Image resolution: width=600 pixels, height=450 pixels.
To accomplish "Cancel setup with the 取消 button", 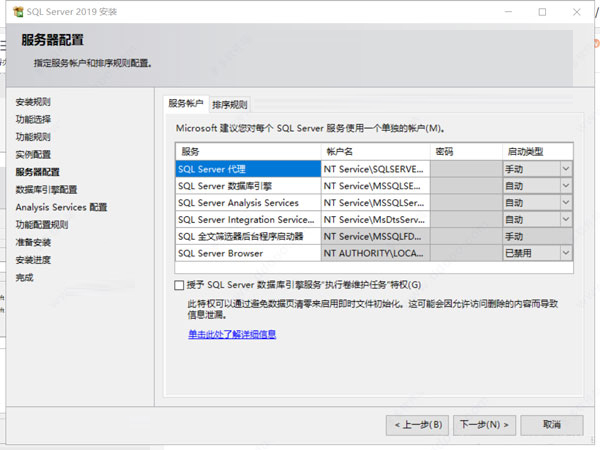I will [x=552, y=425].
